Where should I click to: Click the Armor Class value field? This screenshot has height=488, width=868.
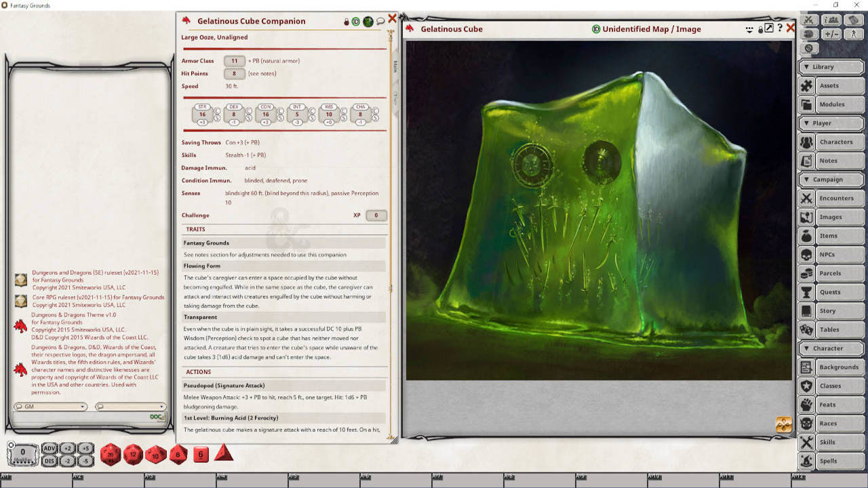(x=234, y=61)
